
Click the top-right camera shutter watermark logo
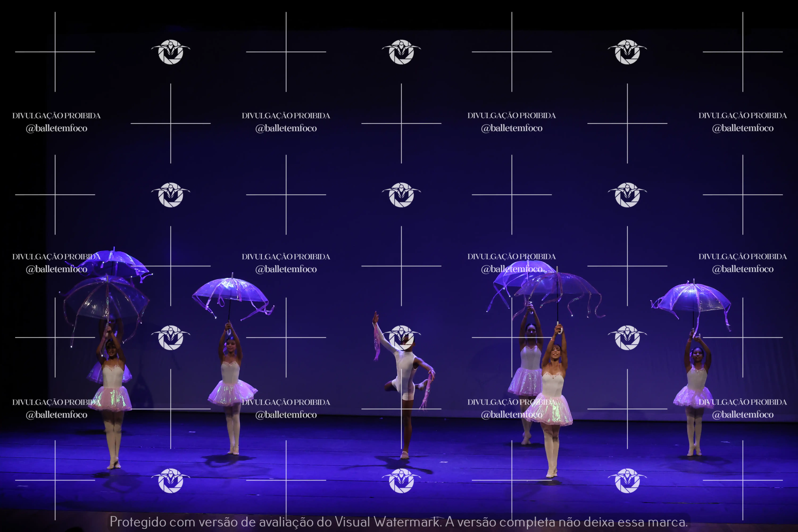coord(627,52)
